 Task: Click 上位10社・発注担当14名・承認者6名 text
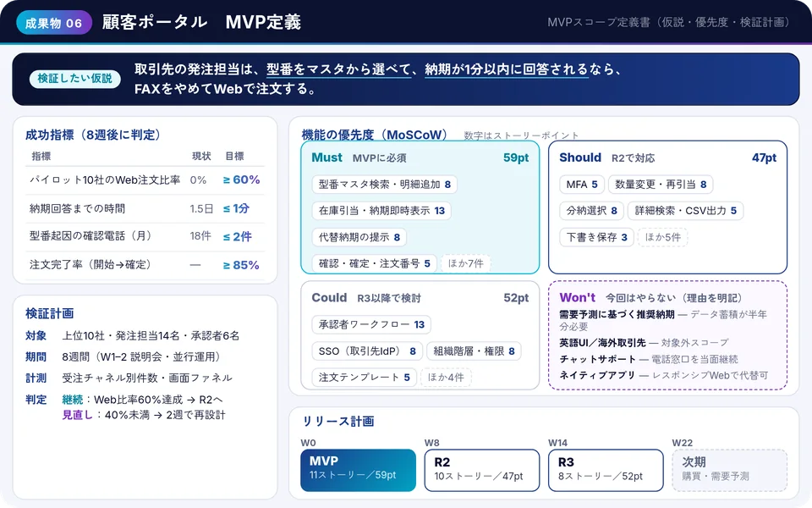(x=151, y=336)
